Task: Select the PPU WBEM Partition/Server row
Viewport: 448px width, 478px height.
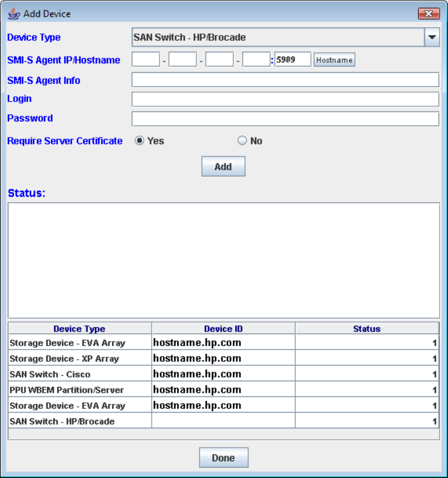Action: [x=223, y=390]
